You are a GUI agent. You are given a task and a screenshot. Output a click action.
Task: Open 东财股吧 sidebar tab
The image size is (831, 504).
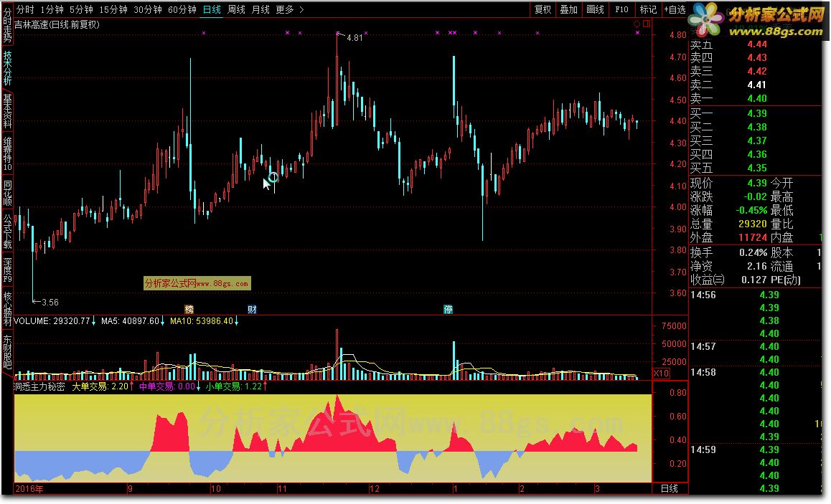(x=7, y=351)
